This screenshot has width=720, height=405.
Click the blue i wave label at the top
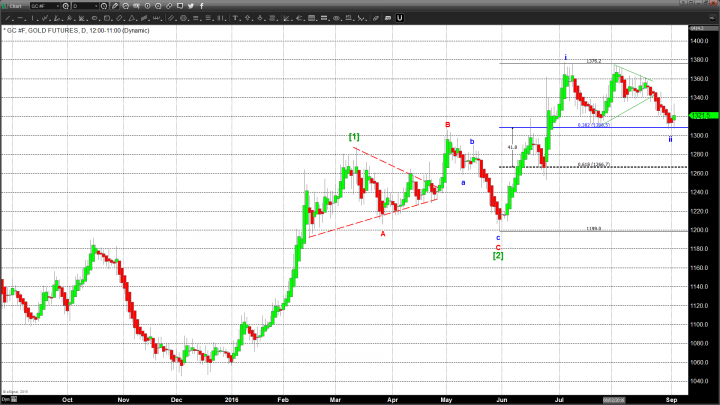pos(566,57)
